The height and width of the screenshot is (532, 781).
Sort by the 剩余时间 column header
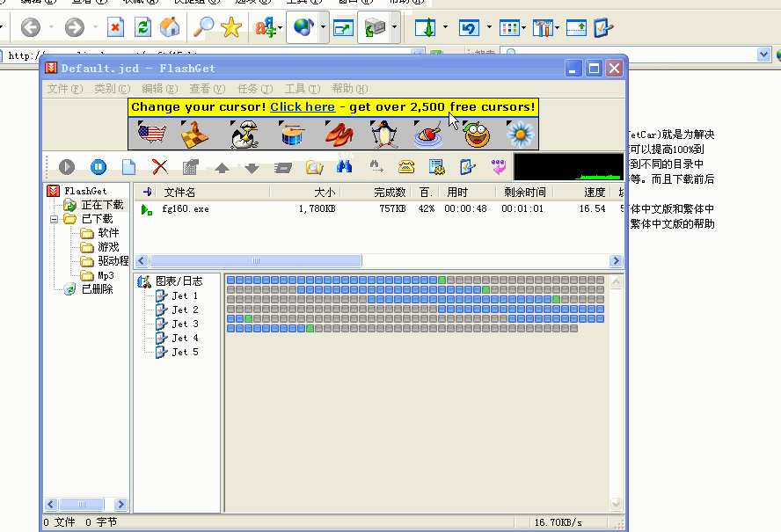[x=524, y=193]
